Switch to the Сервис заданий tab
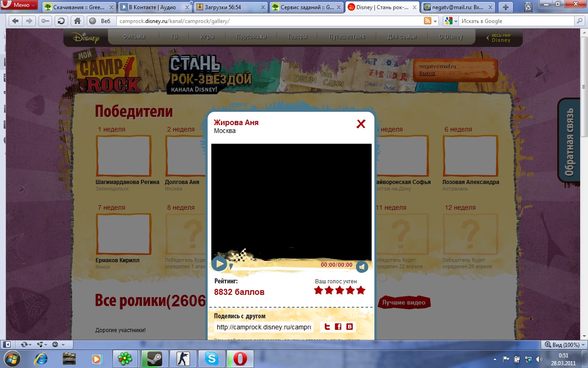This screenshot has height=368, width=588. click(x=306, y=7)
